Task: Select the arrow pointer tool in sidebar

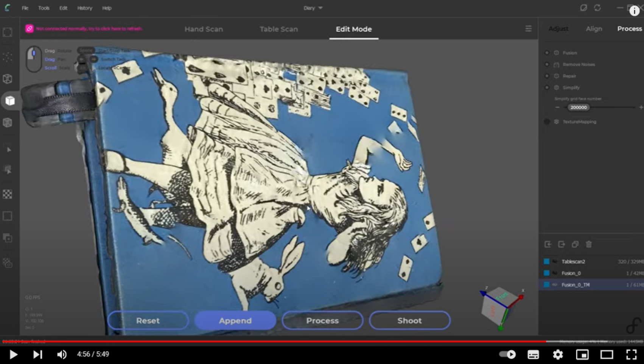Action: pos(9,150)
